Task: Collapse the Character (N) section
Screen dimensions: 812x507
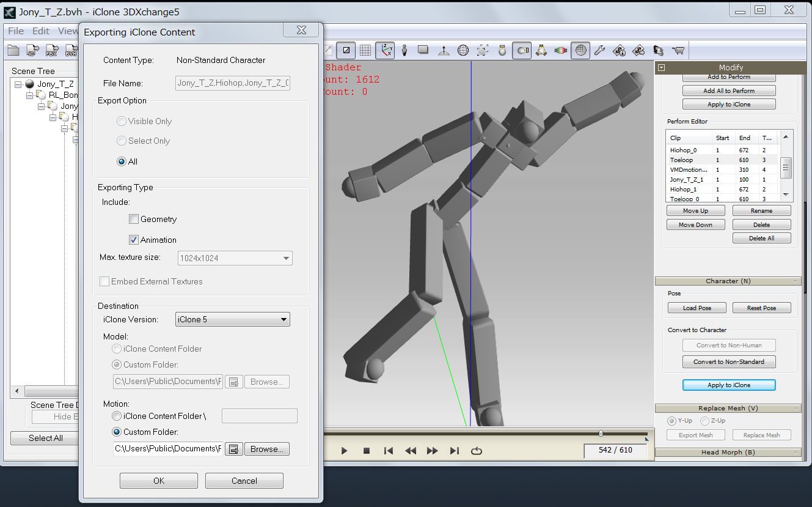Action: click(x=728, y=281)
